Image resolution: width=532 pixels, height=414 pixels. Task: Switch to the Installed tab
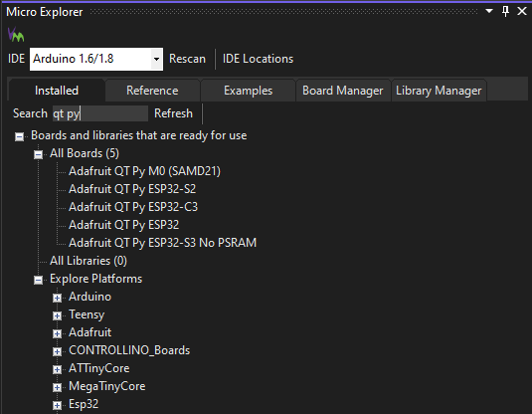tap(57, 91)
